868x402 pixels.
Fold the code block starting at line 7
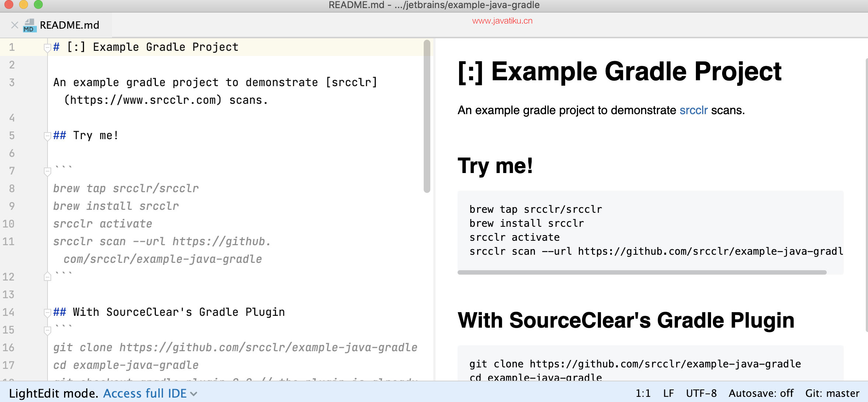tap(47, 171)
